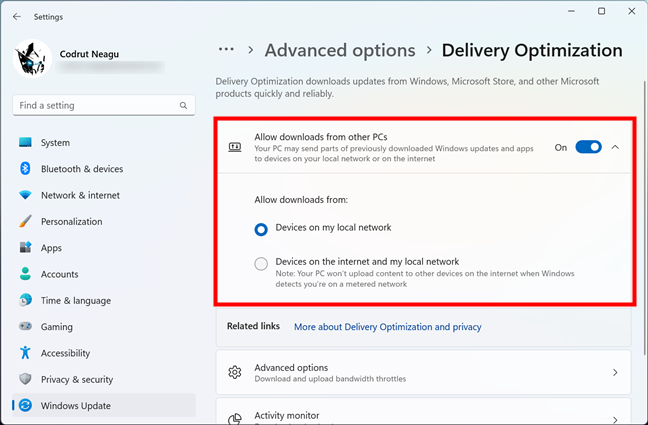Click the Gaming controller icon

25,327
